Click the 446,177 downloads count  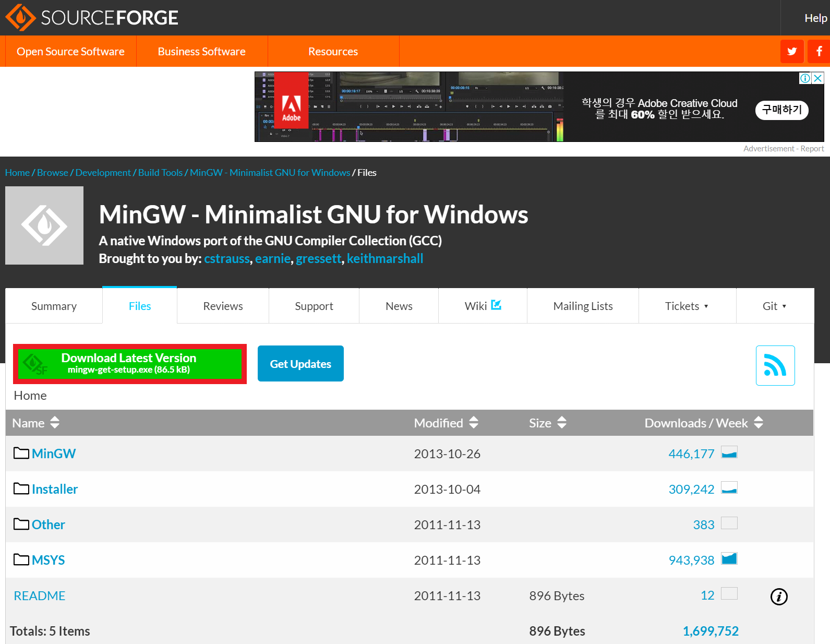(x=691, y=454)
